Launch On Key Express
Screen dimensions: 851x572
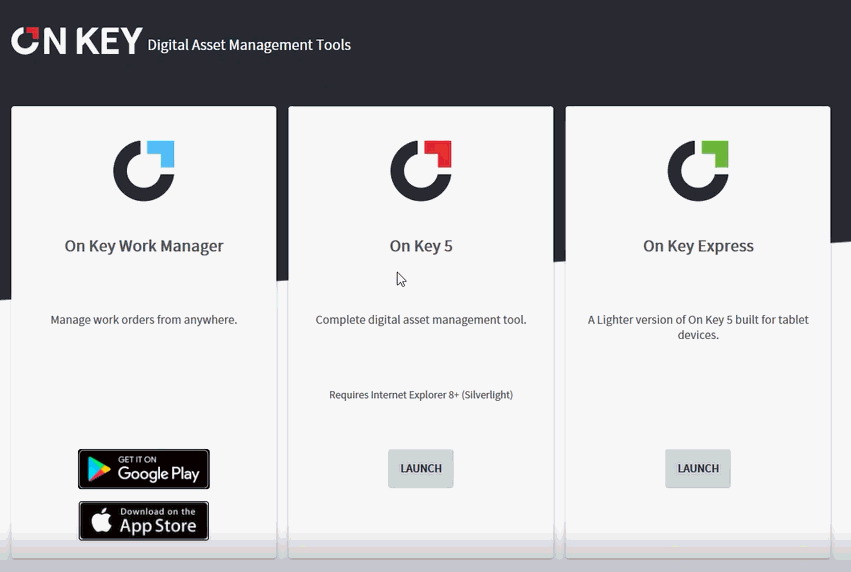click(698, 468)
